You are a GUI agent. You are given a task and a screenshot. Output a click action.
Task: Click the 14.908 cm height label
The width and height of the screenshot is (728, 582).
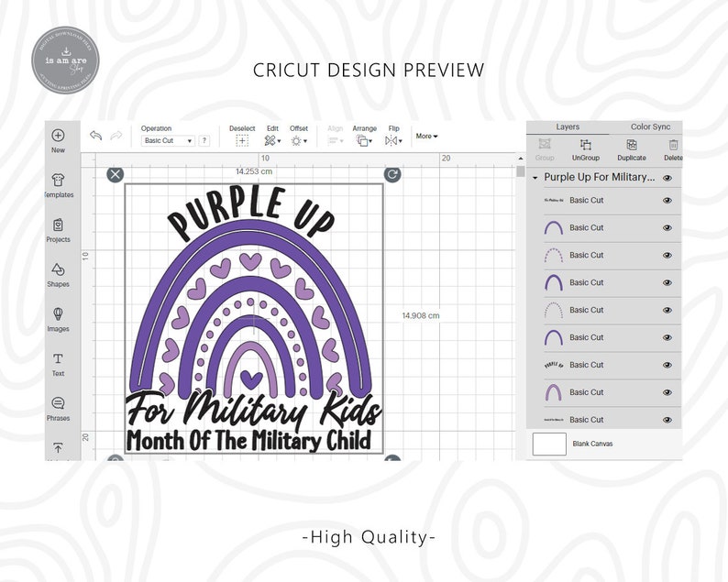click(x=421, y=315)
